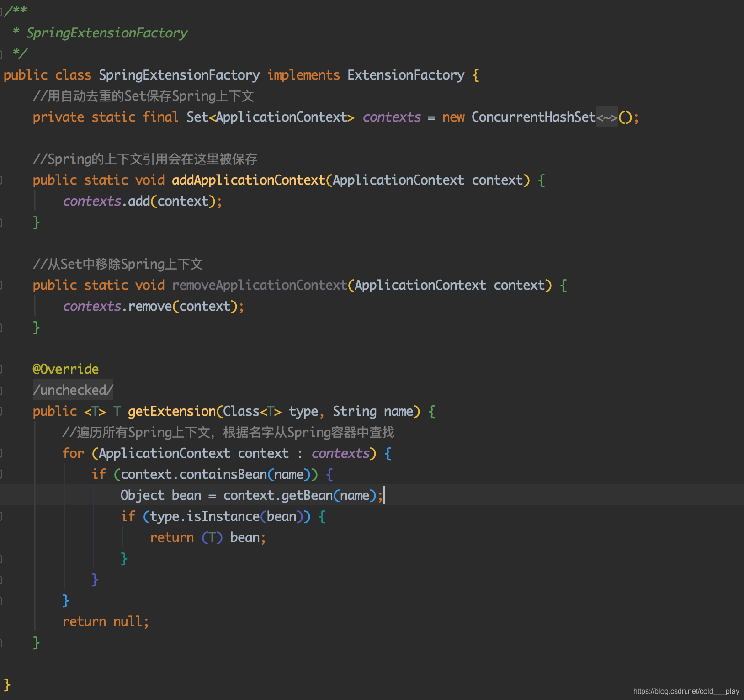Click the containsBean method call
The width and height of the screenshot is (744, 700).
coord(223,474)
